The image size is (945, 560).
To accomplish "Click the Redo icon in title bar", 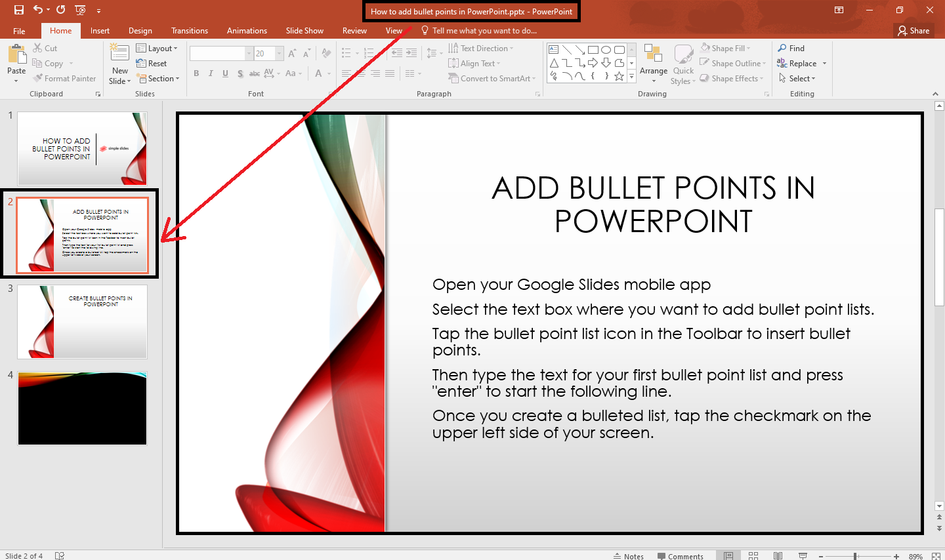I will point(60,10).
